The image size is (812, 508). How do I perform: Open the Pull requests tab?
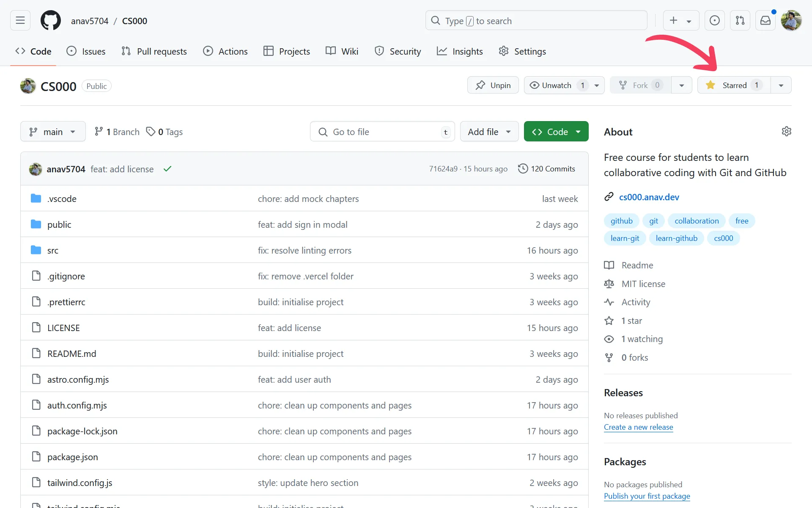pos(154,51)
